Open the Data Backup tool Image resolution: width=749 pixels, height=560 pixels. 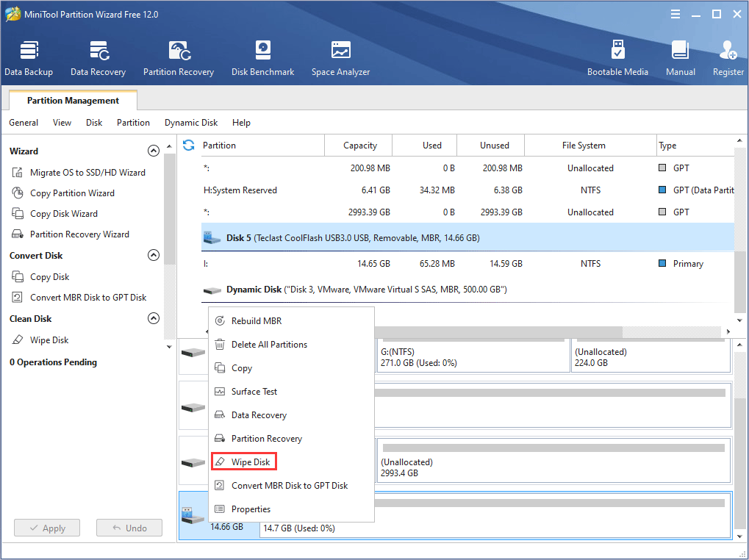(29, 59)
